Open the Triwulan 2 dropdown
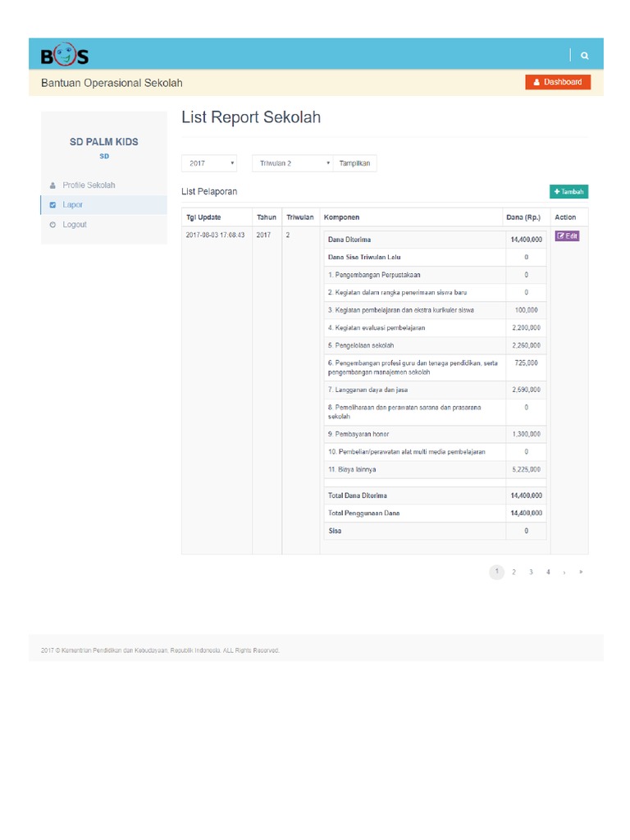This screenshot has height=840, width=630. (x=292, y=163)
